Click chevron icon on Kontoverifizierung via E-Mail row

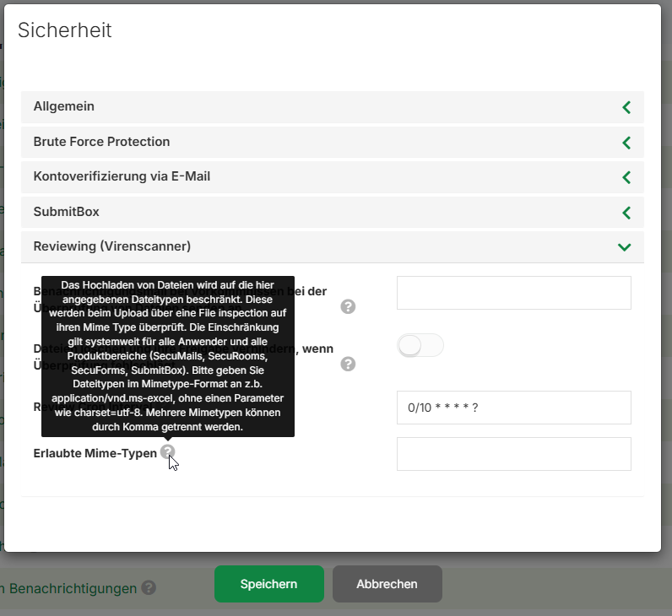coord(626,177)
